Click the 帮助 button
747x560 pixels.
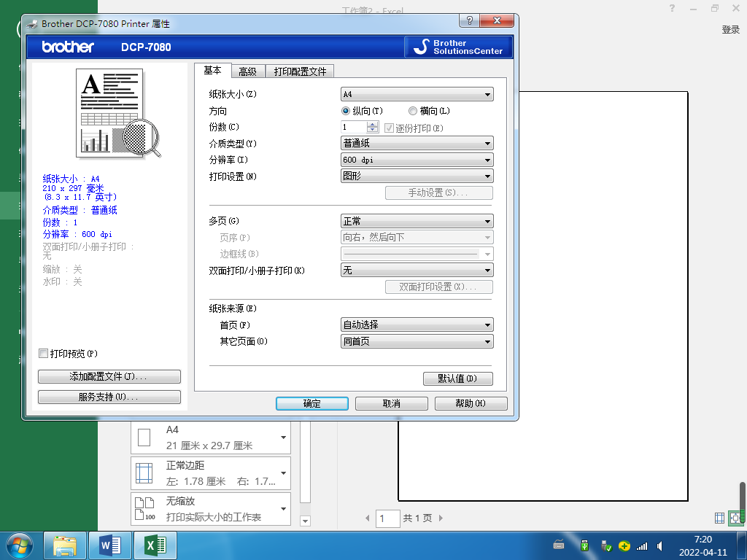(471, 403)
